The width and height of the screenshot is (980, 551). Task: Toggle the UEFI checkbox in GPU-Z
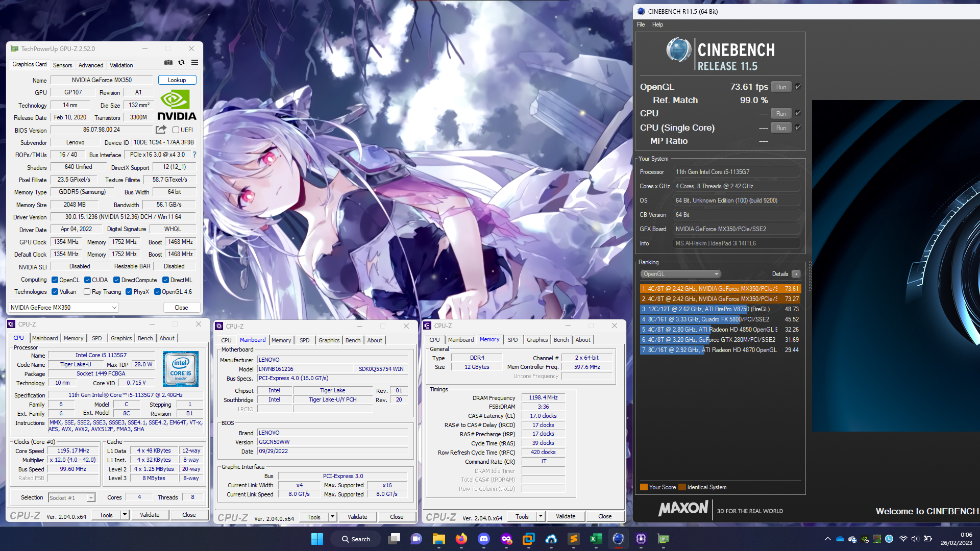(x=176, y=130)
